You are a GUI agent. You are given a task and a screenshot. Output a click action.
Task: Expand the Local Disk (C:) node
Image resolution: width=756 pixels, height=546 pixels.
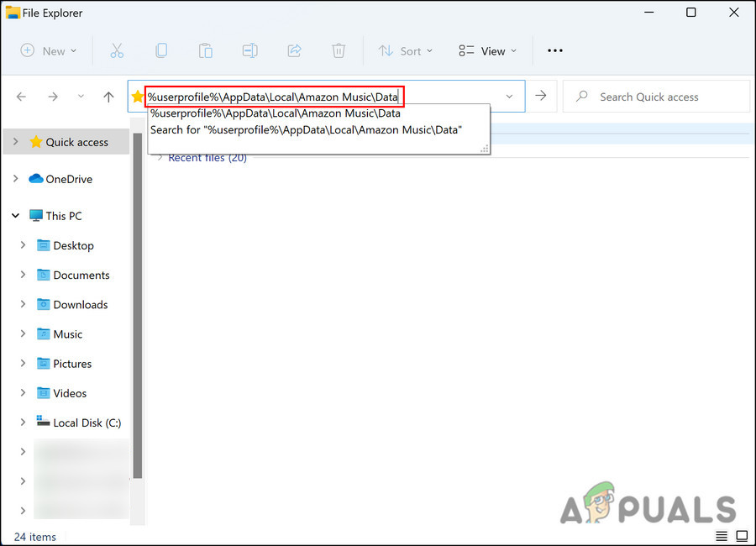pyautogui.click(x=23, y=422)
